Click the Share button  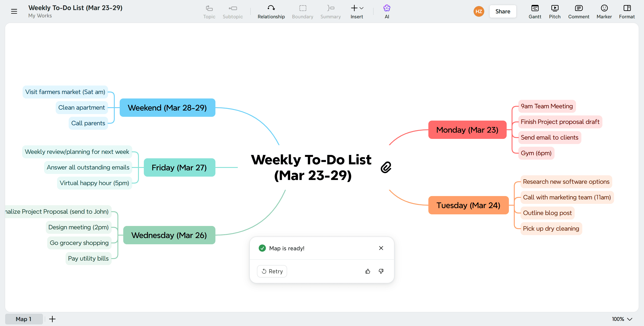[502, 11]
